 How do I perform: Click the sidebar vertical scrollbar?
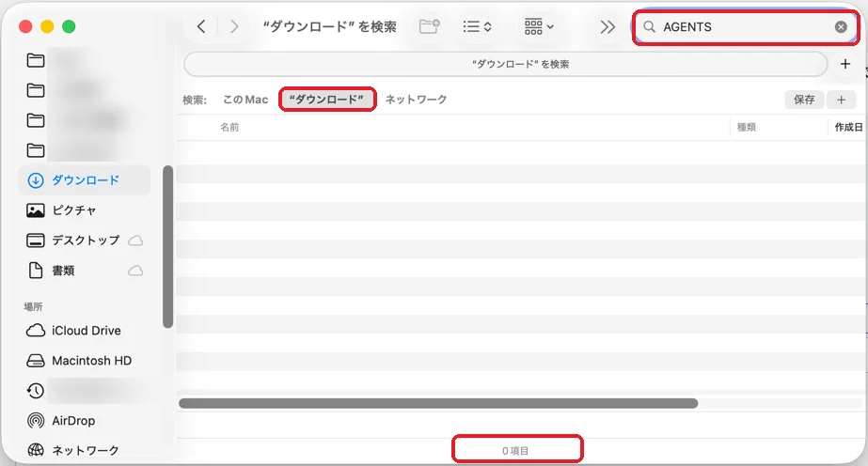tap(167, 246)
